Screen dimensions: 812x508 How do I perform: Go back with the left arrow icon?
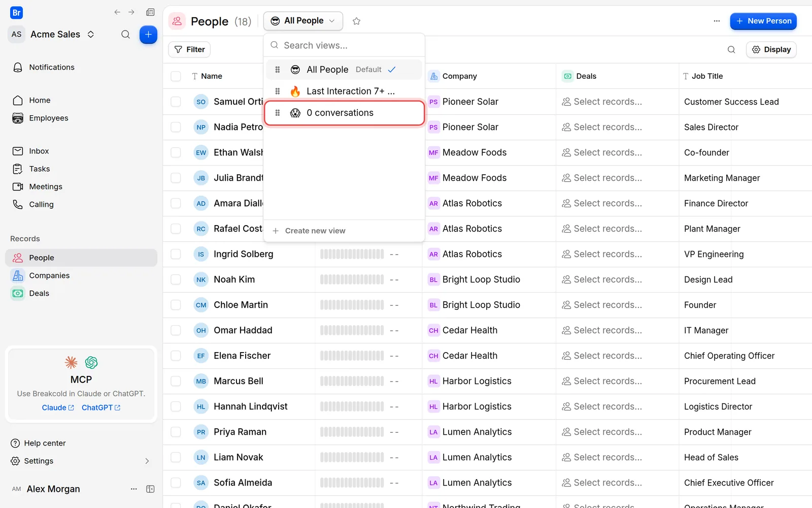(x=117, y=12)
